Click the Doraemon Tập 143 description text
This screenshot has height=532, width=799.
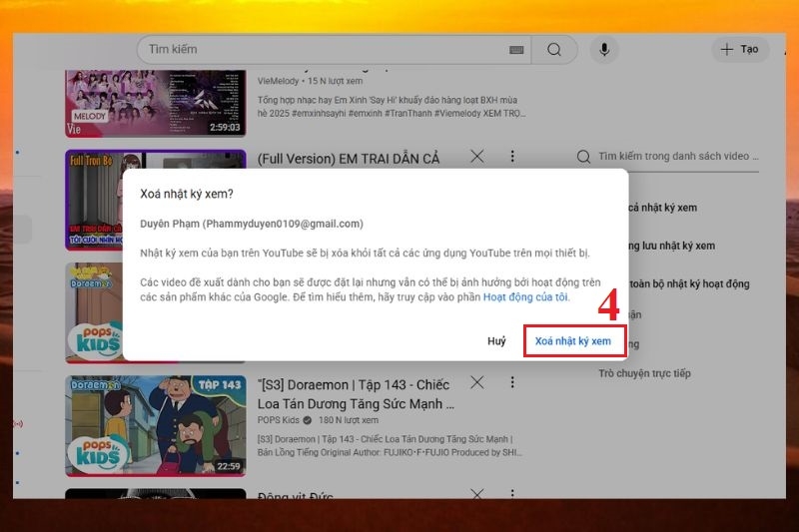coord(390,446)
